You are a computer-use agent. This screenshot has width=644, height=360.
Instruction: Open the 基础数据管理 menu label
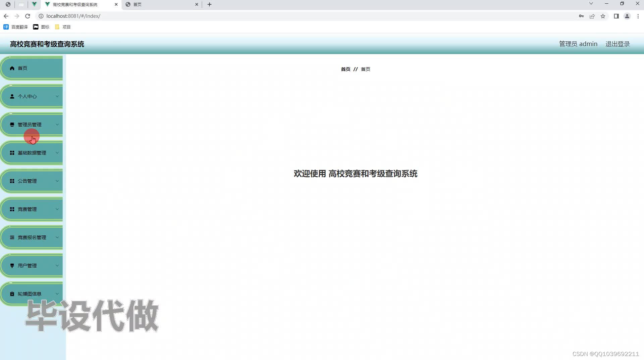[x=32, y=153]
